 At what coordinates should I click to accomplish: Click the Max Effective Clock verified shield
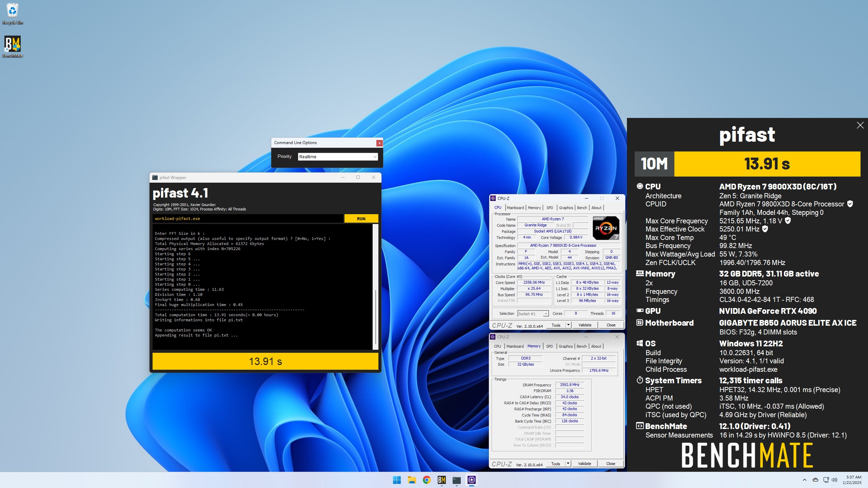tap(765, 229)
